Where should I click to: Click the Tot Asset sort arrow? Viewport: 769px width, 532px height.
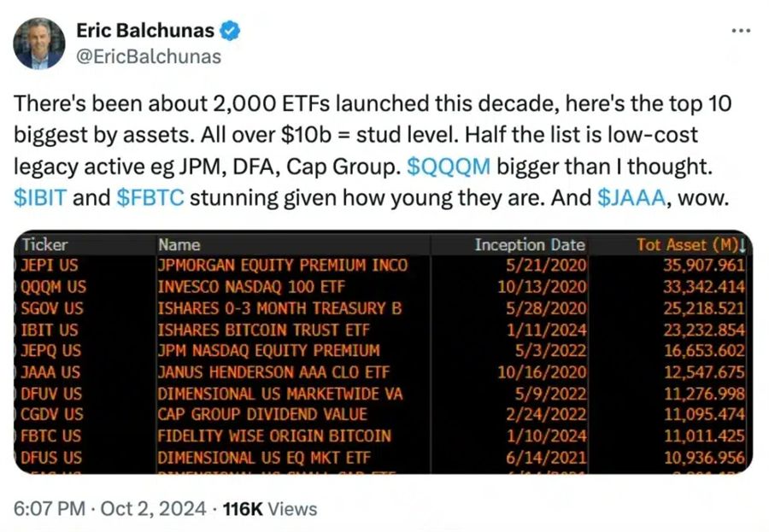742,245
